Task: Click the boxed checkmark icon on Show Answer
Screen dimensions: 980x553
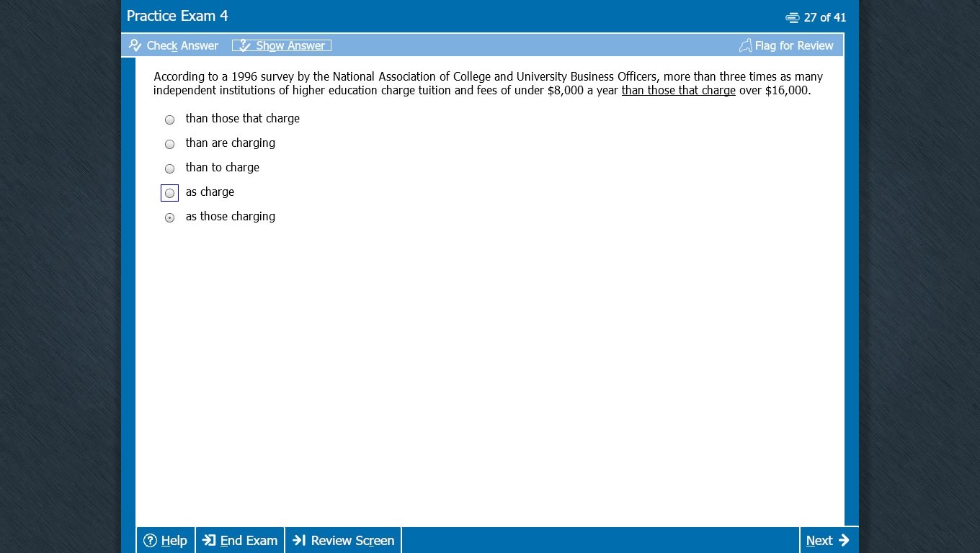Action: click(243, 45)
